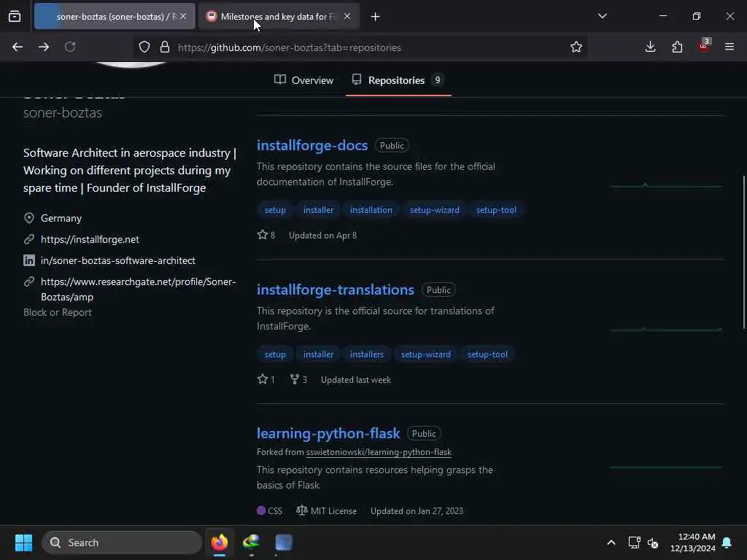This screenshot has height=560, width=747.
Task: Click the uBlock Origin extension icon
Action: pyautogui.click(x=704, y=46)
